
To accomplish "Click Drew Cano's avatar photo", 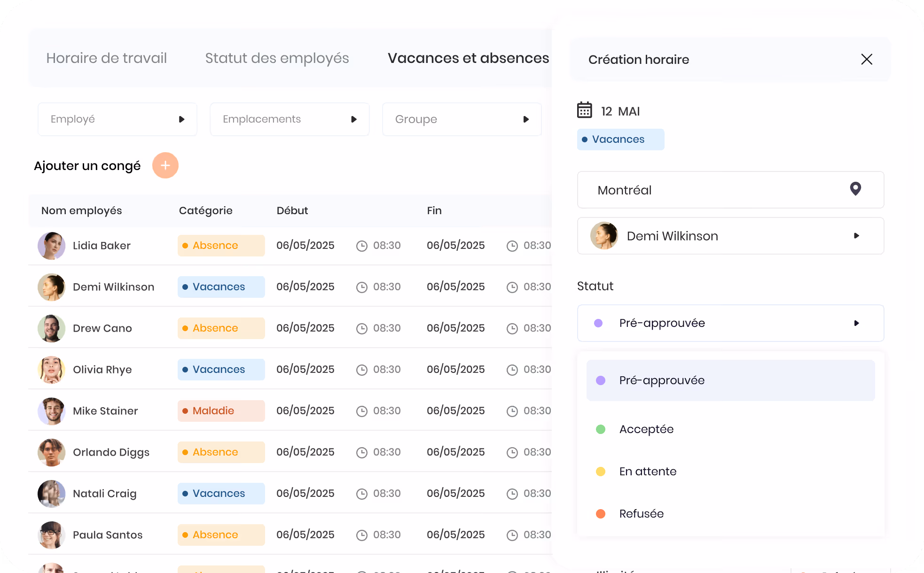I will (x=51, y=328).
